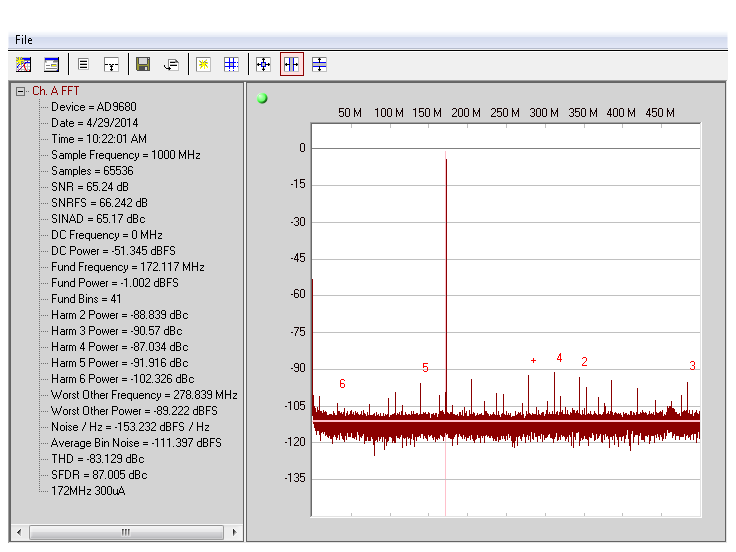The width and height of the screenshot is (736, 552).
Task: Collapse the Ch. A FFT tree node
Action: 20,91
